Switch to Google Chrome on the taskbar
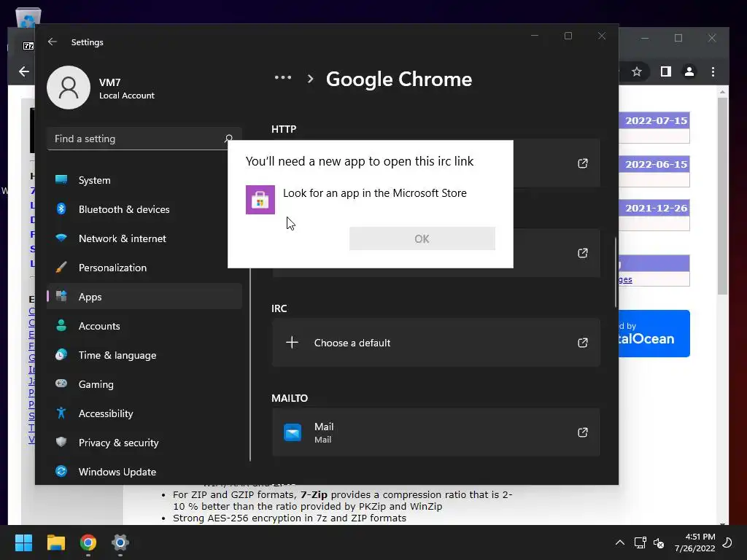 [88, 542]
